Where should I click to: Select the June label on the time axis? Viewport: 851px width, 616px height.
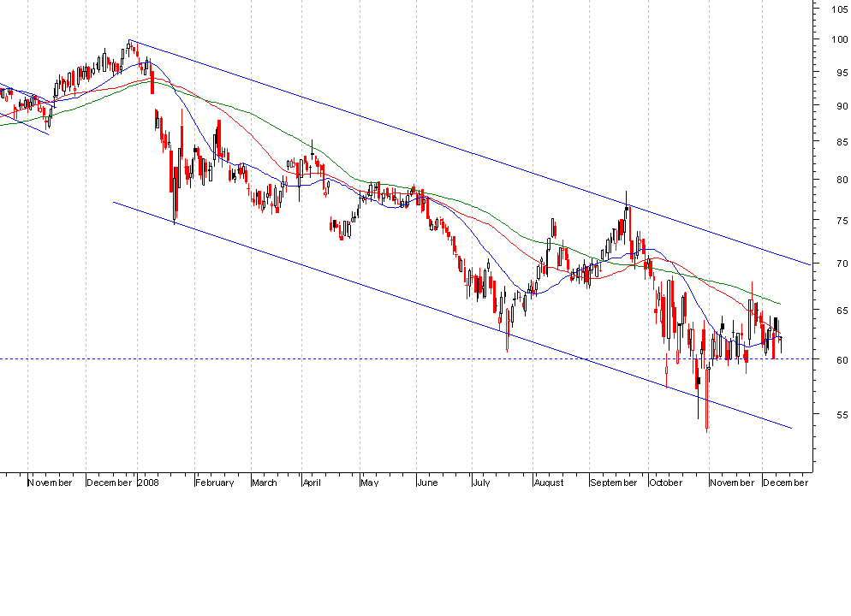click(428, 483)
